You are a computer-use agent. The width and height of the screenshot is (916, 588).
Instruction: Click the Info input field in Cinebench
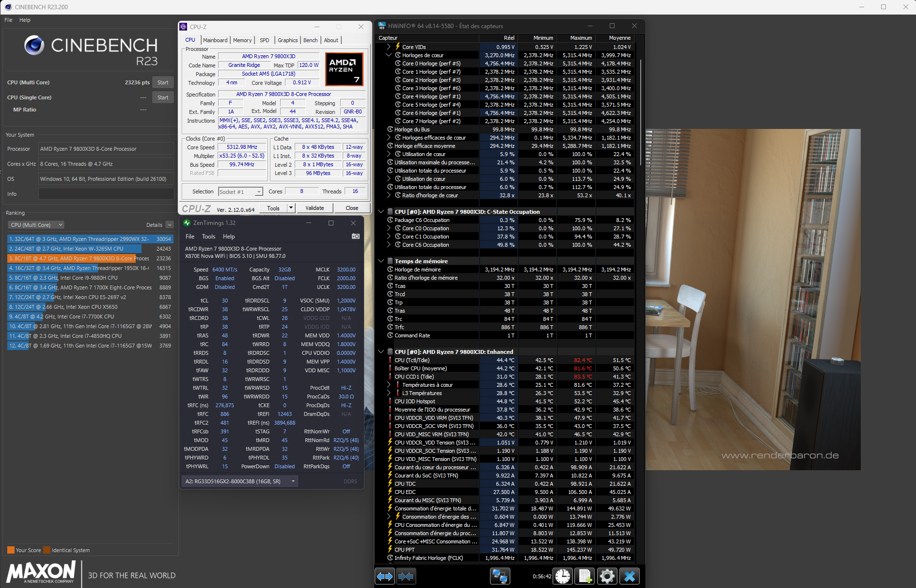click(106, 194)
